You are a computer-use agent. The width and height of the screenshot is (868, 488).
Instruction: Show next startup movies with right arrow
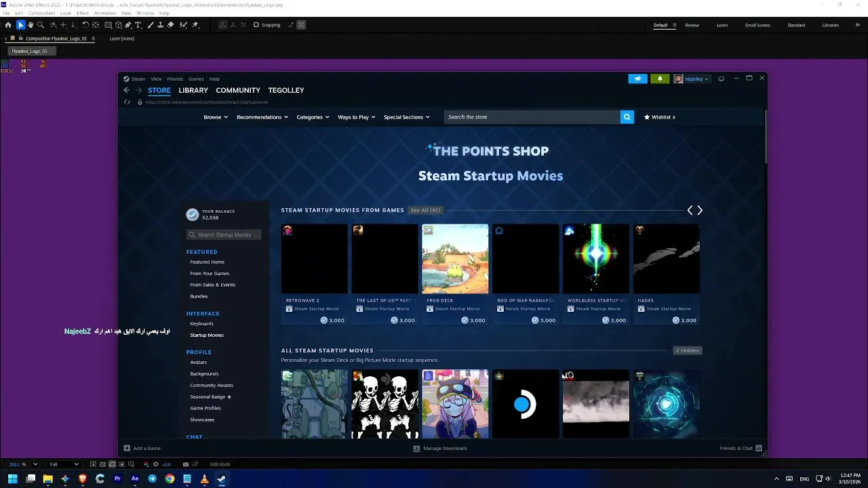click(x=700, y=211)
